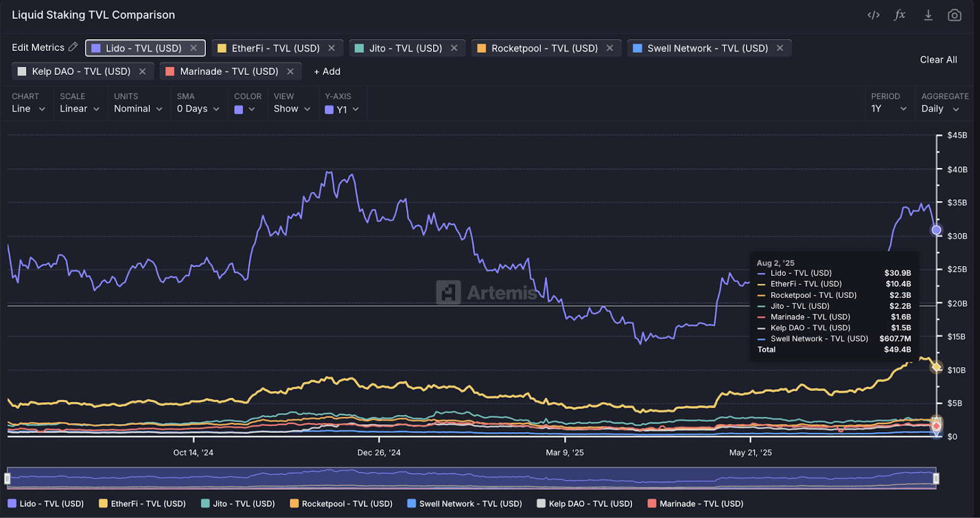980x518 pixels.
Task: Remove the EtherFi - TVL (USD) chip
Action: [x=331, y=48]
